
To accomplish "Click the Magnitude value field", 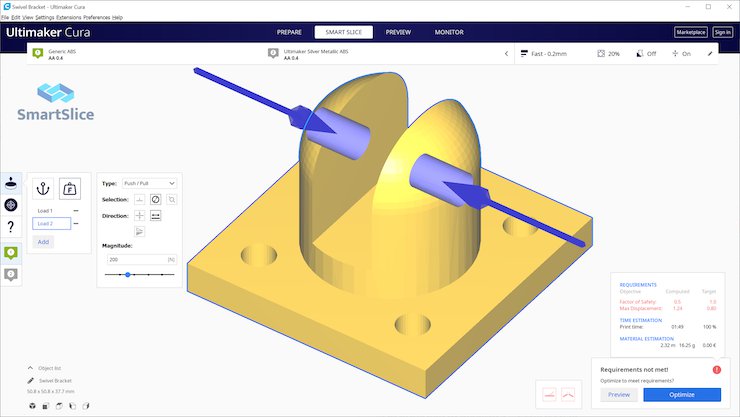I will (142, 259).
